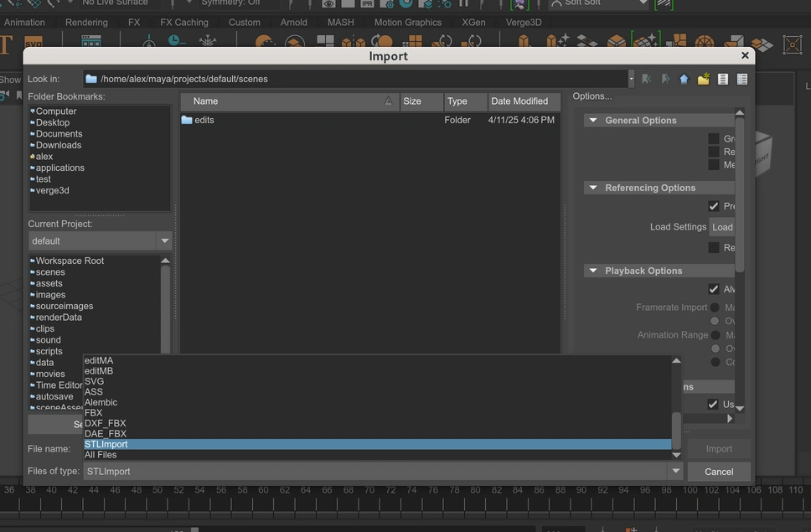Click the snowflake shelf icon
811x532 pixels.
[208, 41]
